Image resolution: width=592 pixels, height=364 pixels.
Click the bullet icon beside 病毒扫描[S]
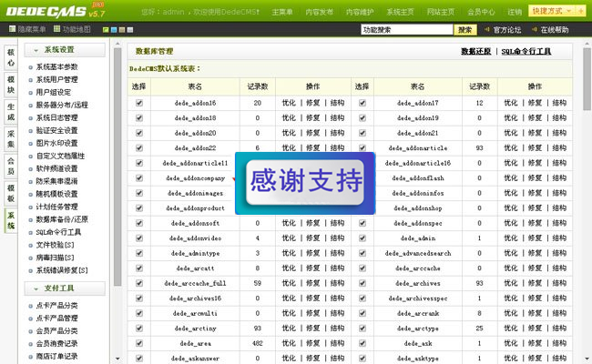tap(31, 258)
